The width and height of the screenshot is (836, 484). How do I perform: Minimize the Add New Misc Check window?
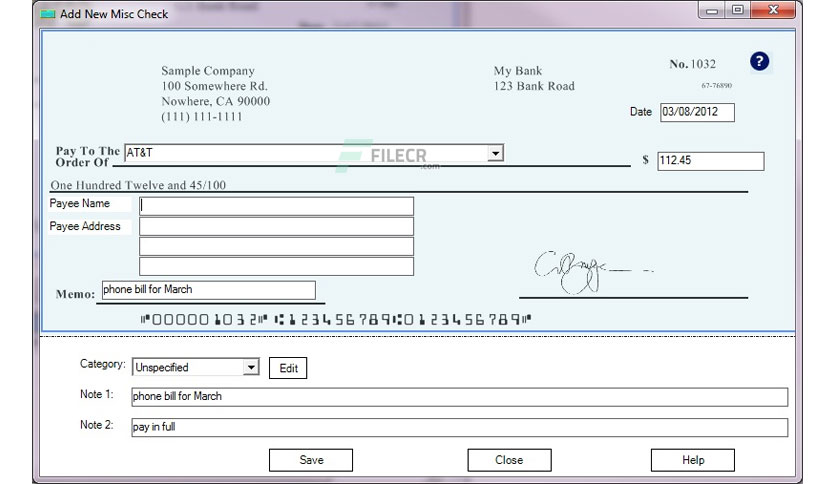tap(712, 10)
